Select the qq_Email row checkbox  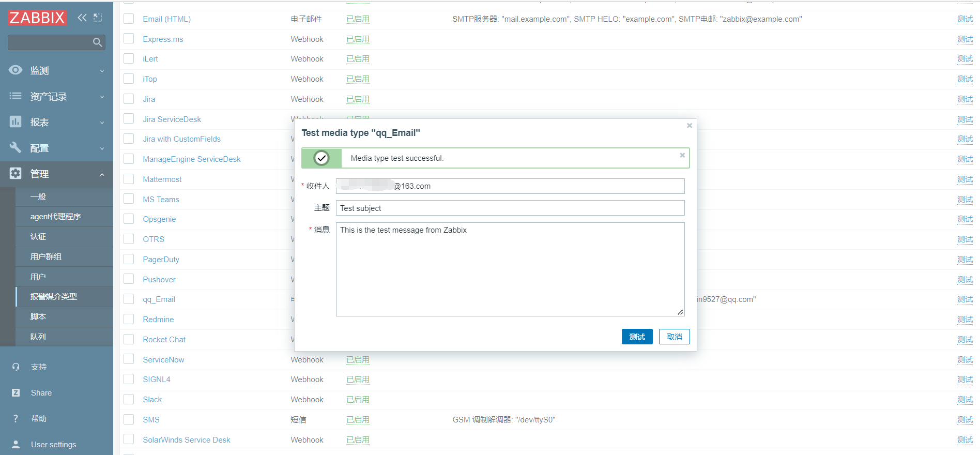(x=129, y=299)
